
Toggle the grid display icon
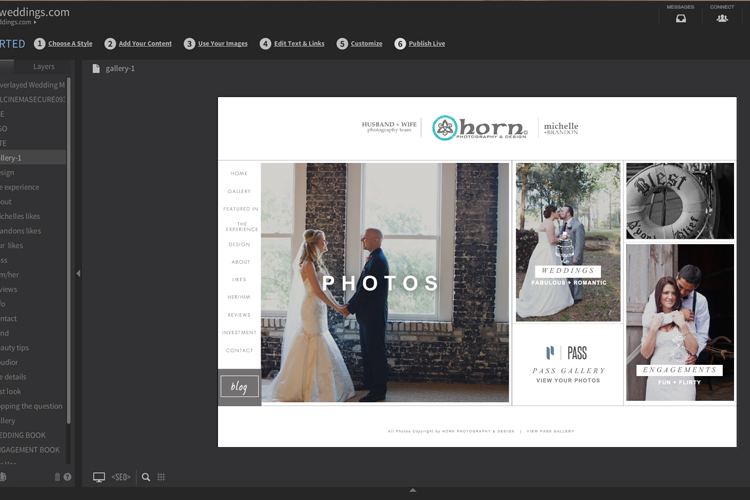[161, 477]
